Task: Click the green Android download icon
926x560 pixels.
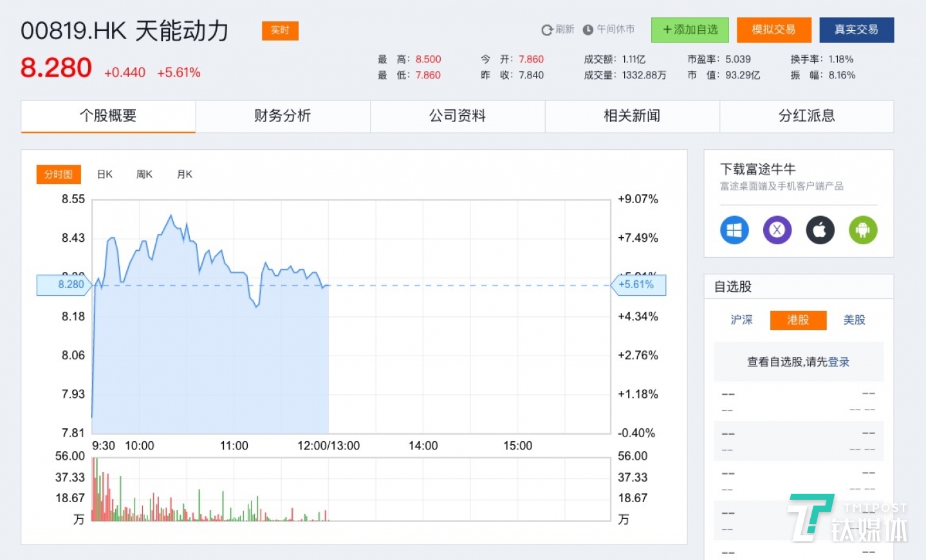Action: point(863,230)
